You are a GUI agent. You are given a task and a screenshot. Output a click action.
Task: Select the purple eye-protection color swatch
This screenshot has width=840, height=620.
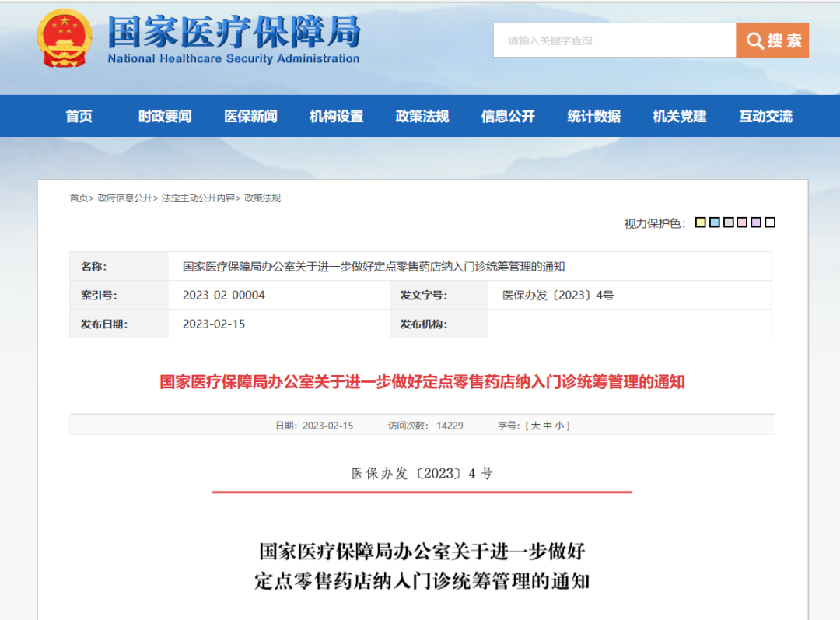pos(756,222)
